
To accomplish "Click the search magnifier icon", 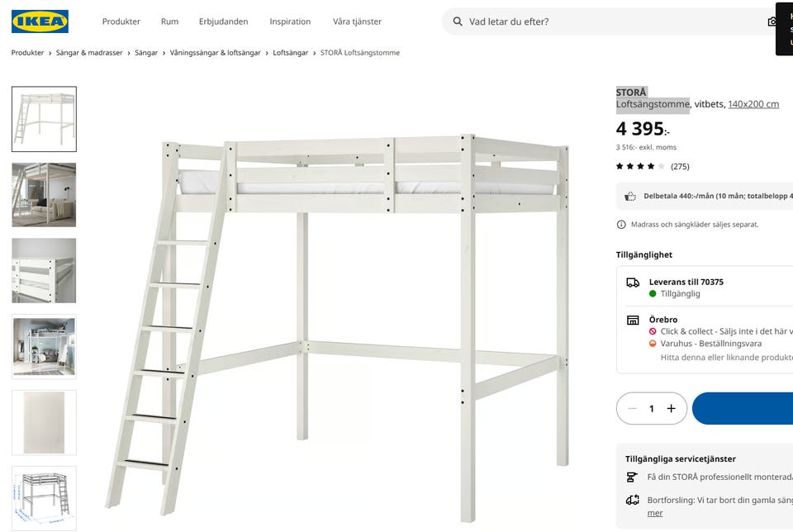I will (457, 21).
